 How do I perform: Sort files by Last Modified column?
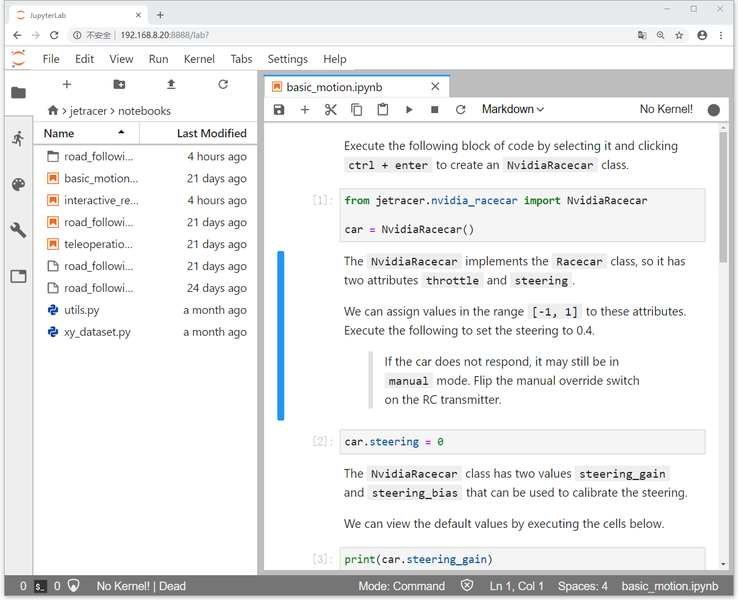pos(199,133)
